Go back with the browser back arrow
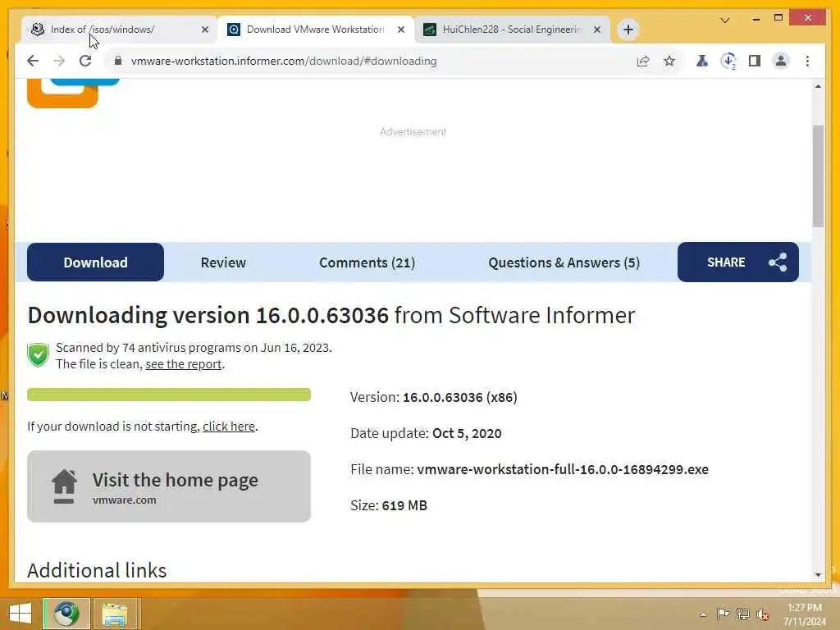The width and height of the screenshot is (840, 630). pyautogui.click(x=33, y=61)
